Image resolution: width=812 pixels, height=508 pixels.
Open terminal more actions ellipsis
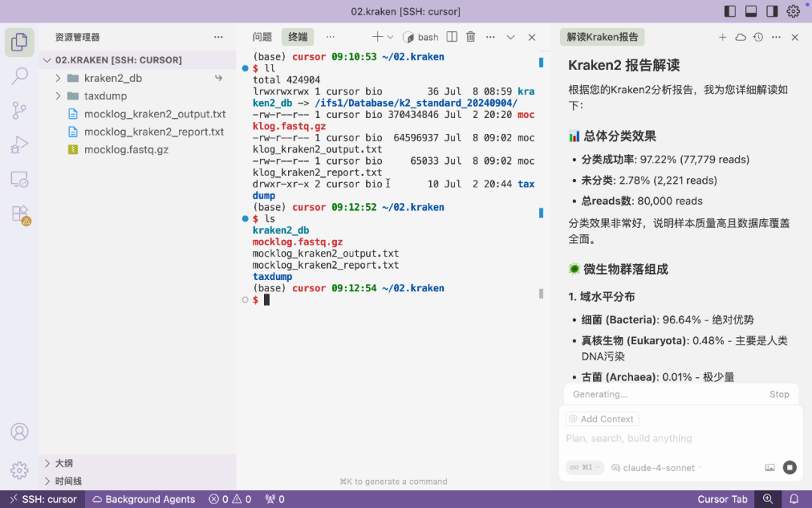coord(490,37)
